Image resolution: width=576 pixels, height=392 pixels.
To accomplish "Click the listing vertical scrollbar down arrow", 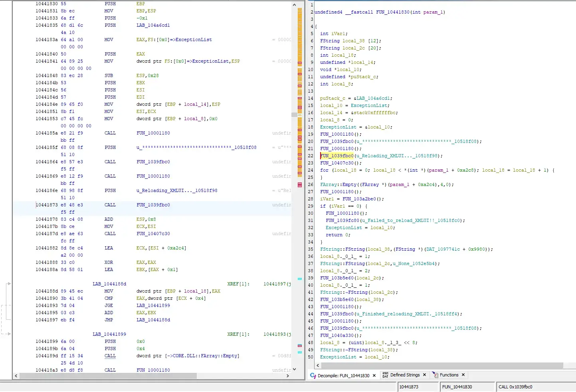I will pos(295,369).
